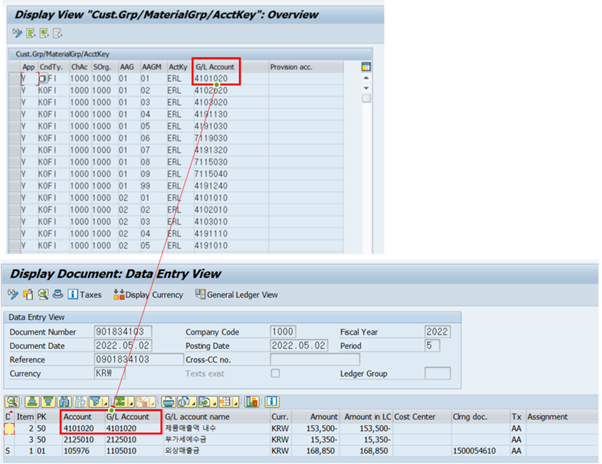Click Clrng doc. column header

481,416
